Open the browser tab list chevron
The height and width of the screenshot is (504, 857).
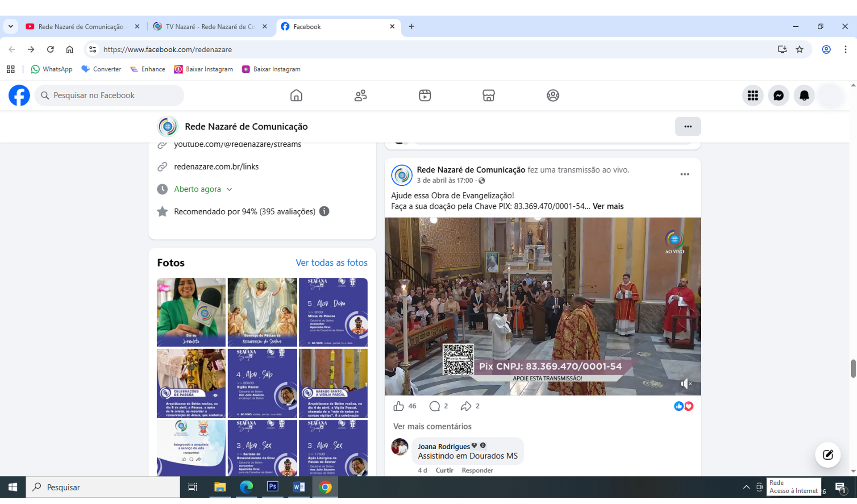pyautogui.click(x=11, y=26)
